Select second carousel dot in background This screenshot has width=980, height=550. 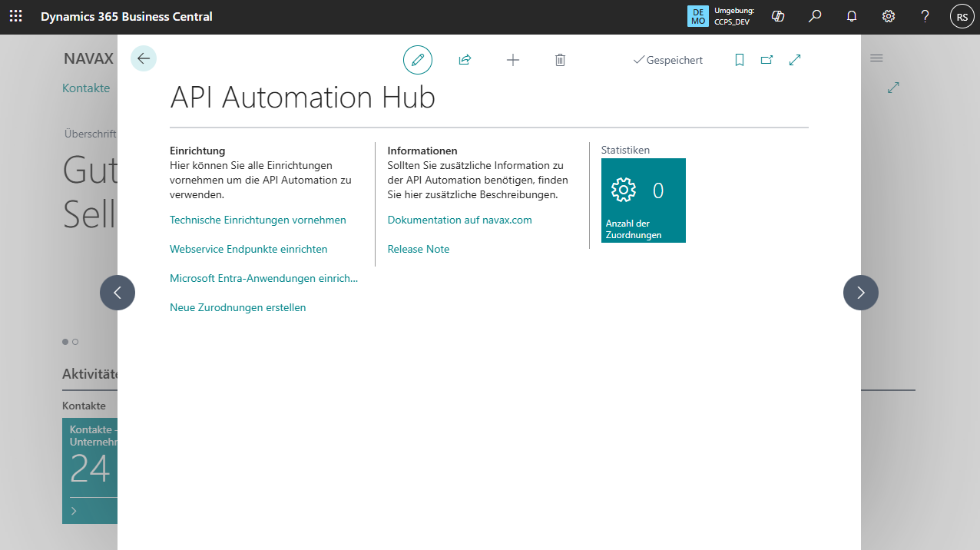(75, 341)
